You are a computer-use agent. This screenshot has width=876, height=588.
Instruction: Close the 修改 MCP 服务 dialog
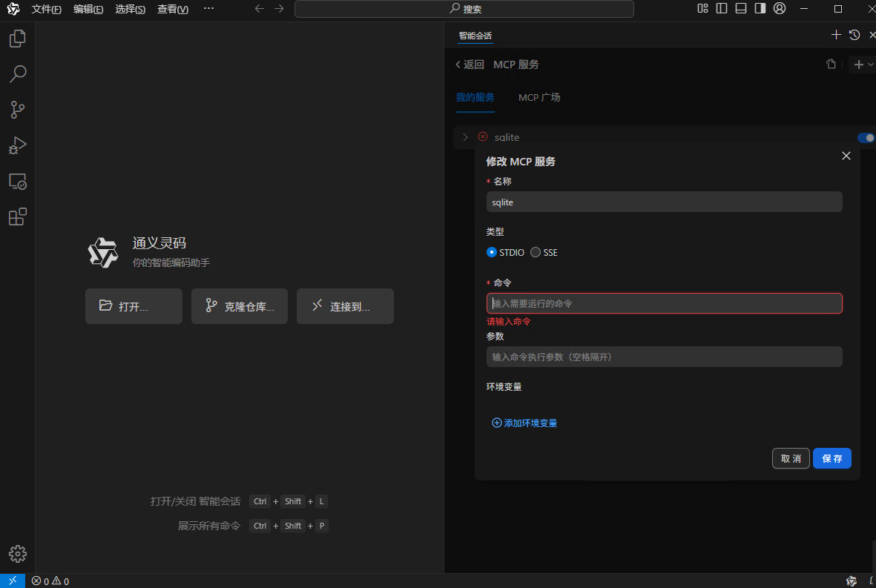tap(846, 156)
